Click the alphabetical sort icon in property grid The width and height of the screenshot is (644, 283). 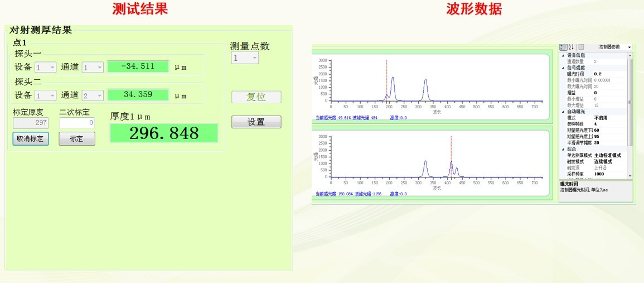(570, 47)
